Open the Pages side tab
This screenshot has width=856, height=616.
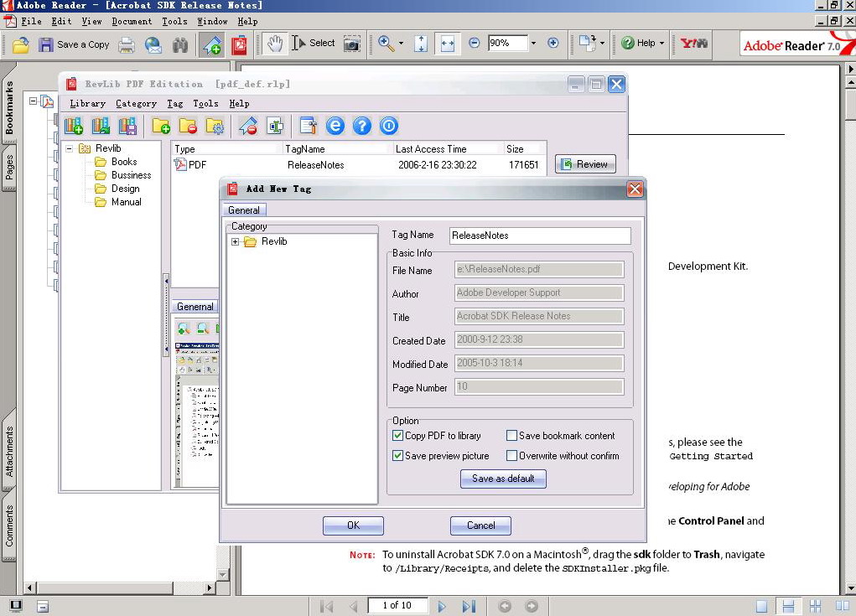coord(8,168)
